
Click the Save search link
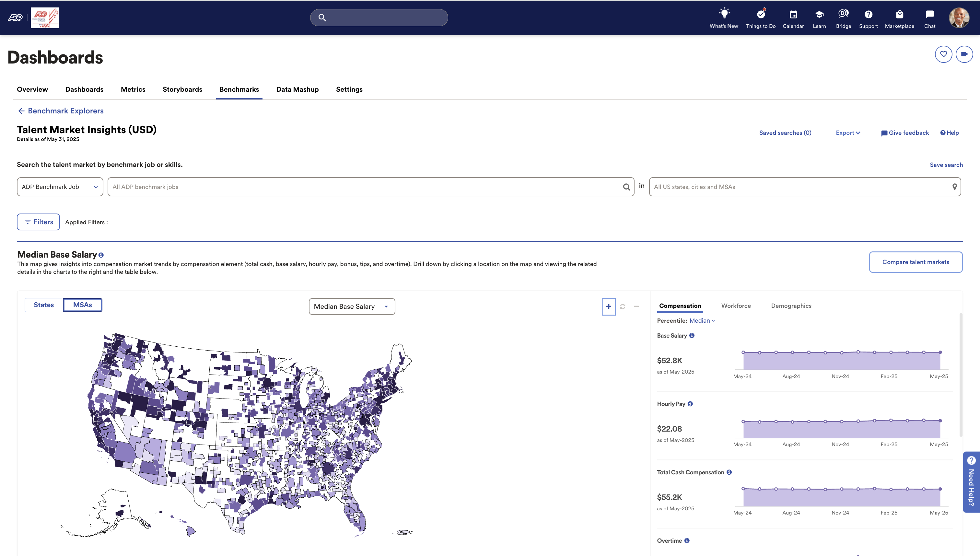[946, 165]
